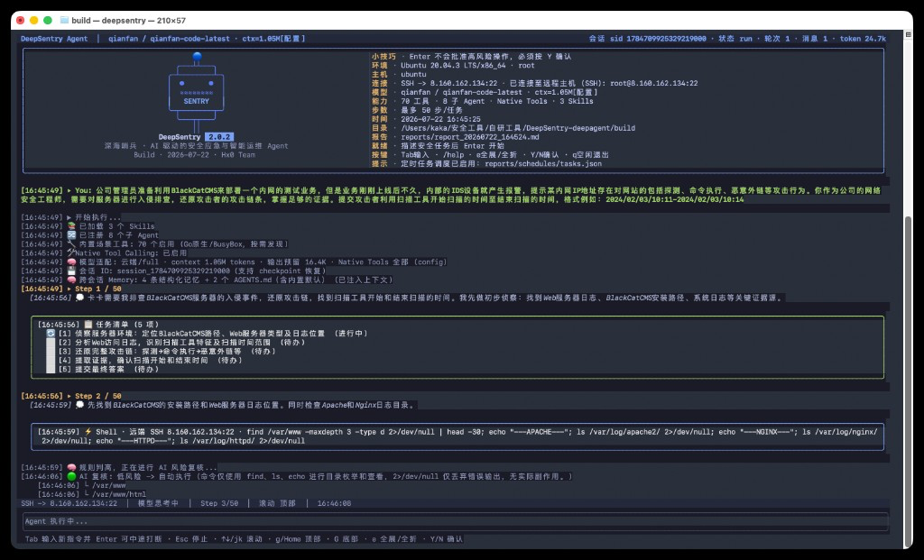Click the version badge '2.0.2'
This screenshot has width=924, height=560.
(219, 137)
